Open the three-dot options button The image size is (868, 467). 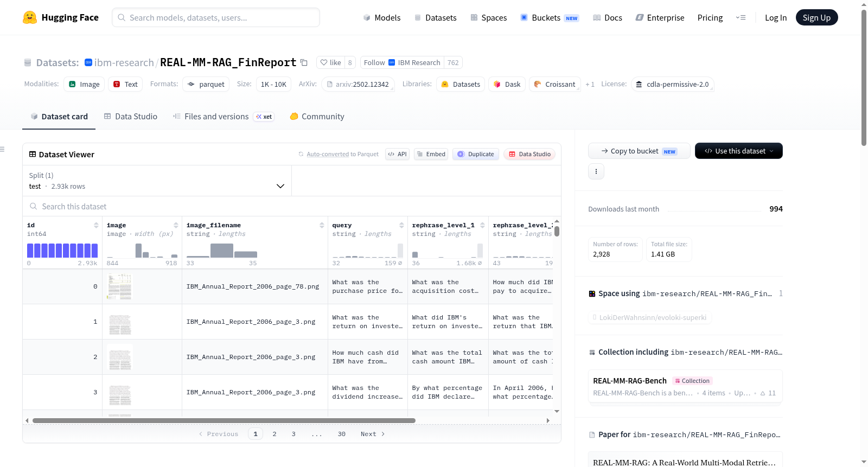pyautogui.click(x=596, y=171)
